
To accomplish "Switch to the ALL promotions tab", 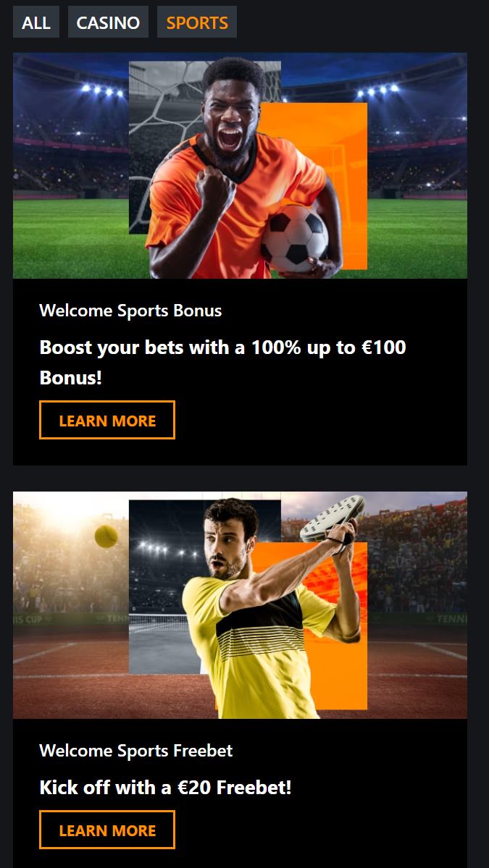I will [36, 22].
